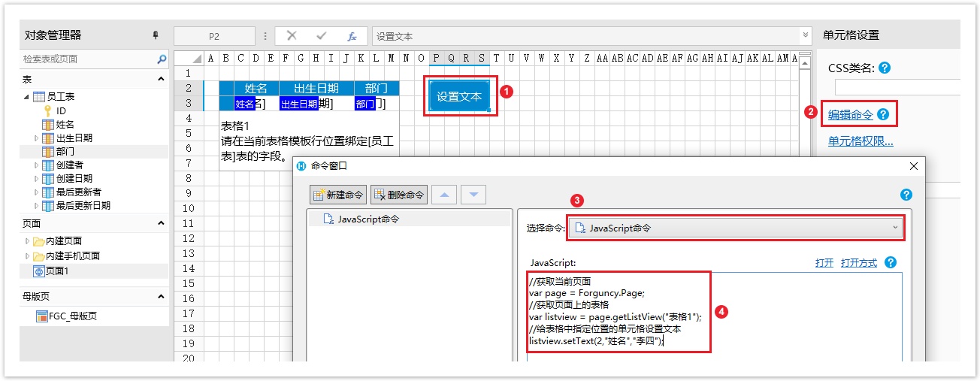
Task: Select 页面1 in the page tree
Action: (x=57, y=271)
